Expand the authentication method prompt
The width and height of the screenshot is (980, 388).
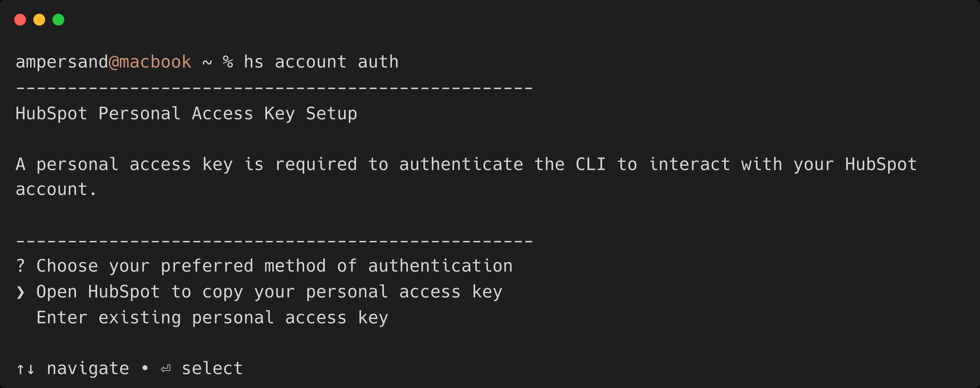(x=274, y=265)
